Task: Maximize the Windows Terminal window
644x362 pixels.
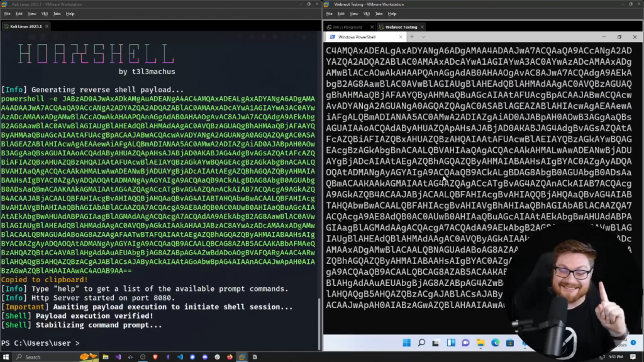Action: (619, 37)
